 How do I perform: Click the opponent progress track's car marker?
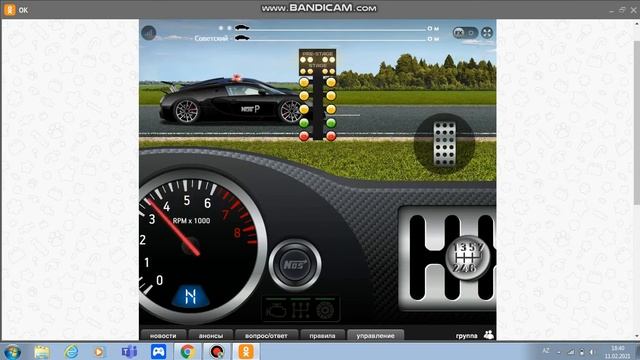point(242,38)
